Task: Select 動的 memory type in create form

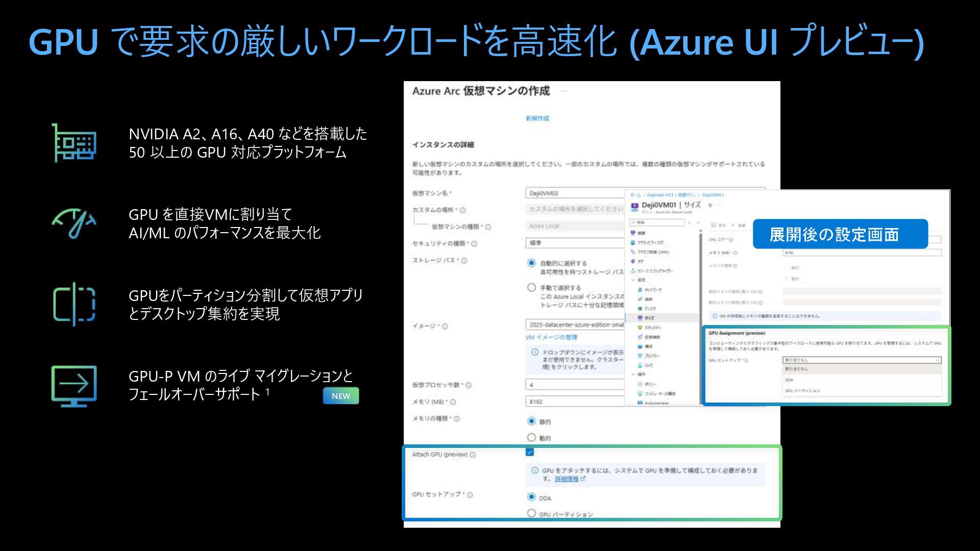Action: point(531,437)
